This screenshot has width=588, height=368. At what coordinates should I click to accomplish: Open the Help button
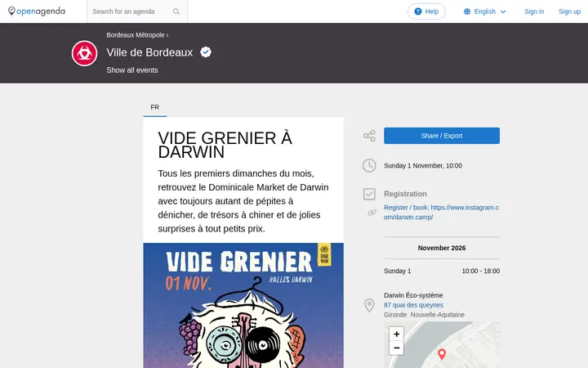tap(426, 11)
